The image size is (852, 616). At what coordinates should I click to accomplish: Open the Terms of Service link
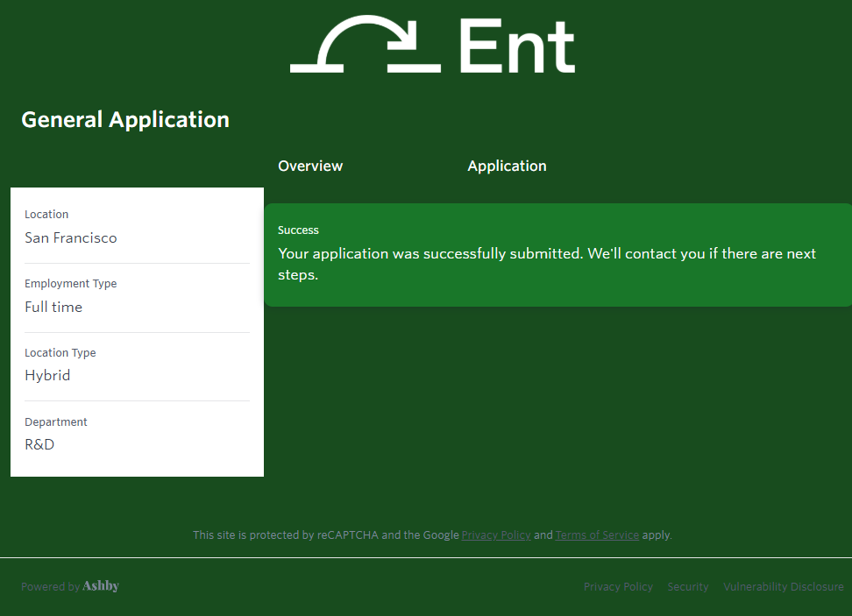coord(597,535)
